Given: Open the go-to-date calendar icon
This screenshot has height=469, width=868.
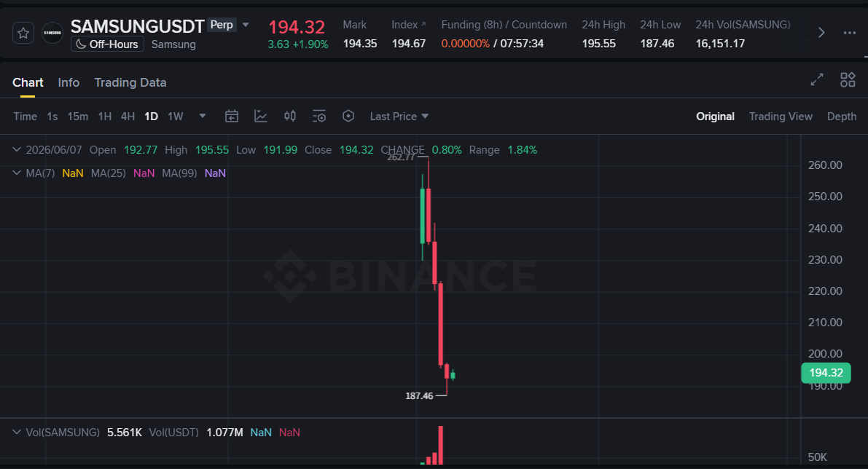Looking at the screenshot, I should click(x=232, y=116).
